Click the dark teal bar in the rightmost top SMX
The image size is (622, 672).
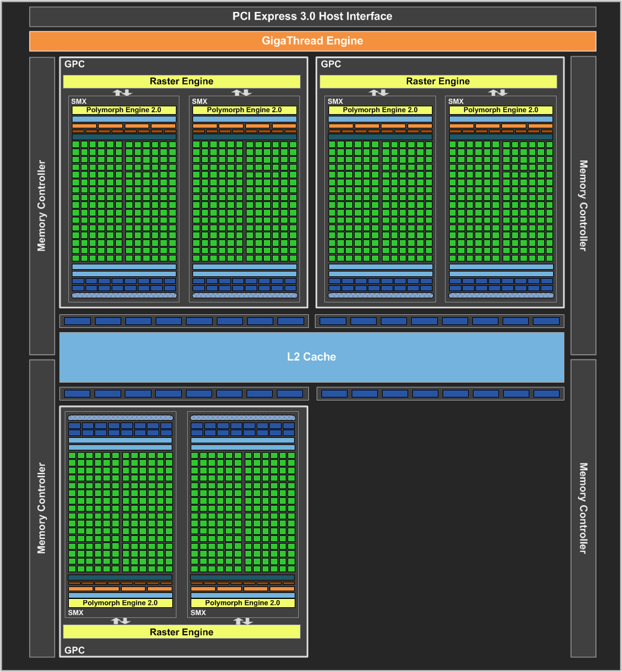coord(501,137)
